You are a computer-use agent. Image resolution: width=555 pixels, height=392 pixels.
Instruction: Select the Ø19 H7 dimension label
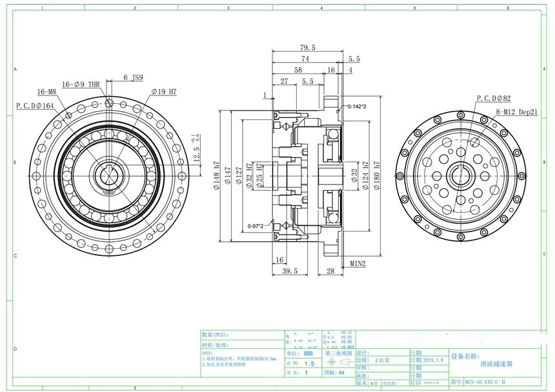tap(164, 92)
